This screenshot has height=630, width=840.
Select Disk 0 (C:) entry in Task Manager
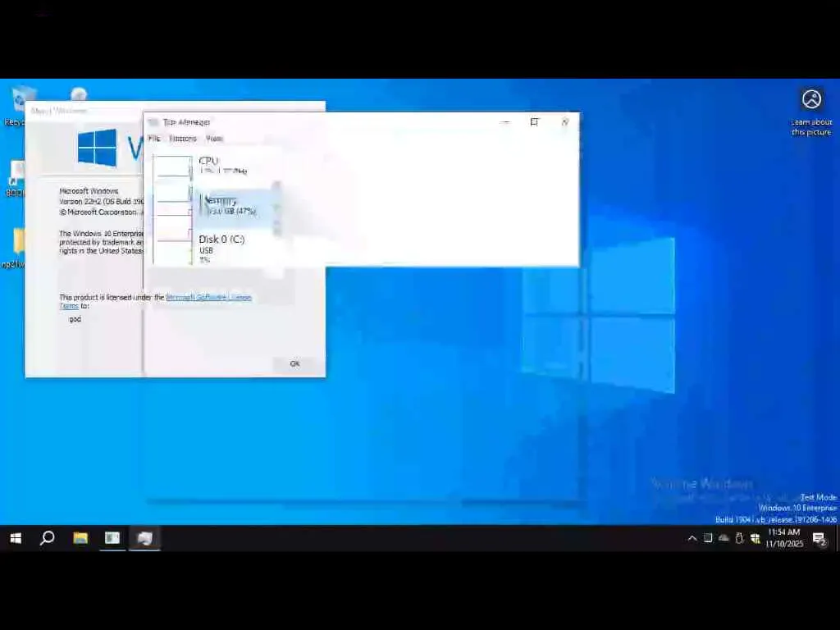217,248
